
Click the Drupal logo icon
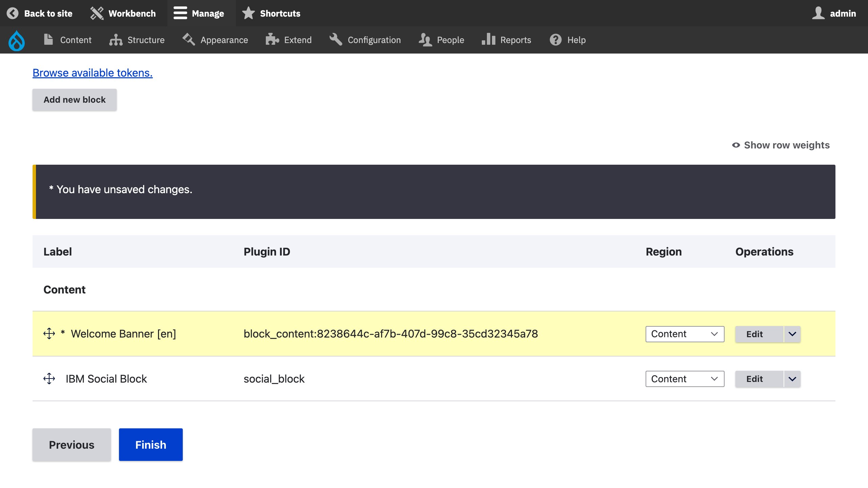point(16,40)
